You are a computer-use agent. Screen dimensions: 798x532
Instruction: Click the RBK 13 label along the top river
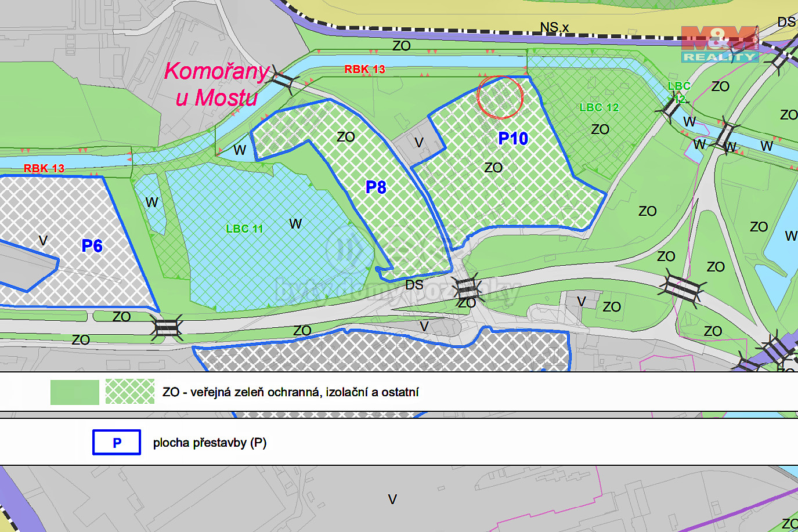pyautogui.click(x=364, y=69)
